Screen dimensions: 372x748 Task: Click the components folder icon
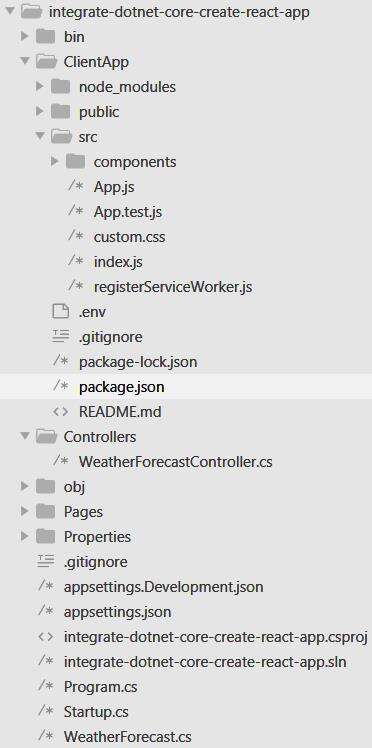tap(75, 162)
